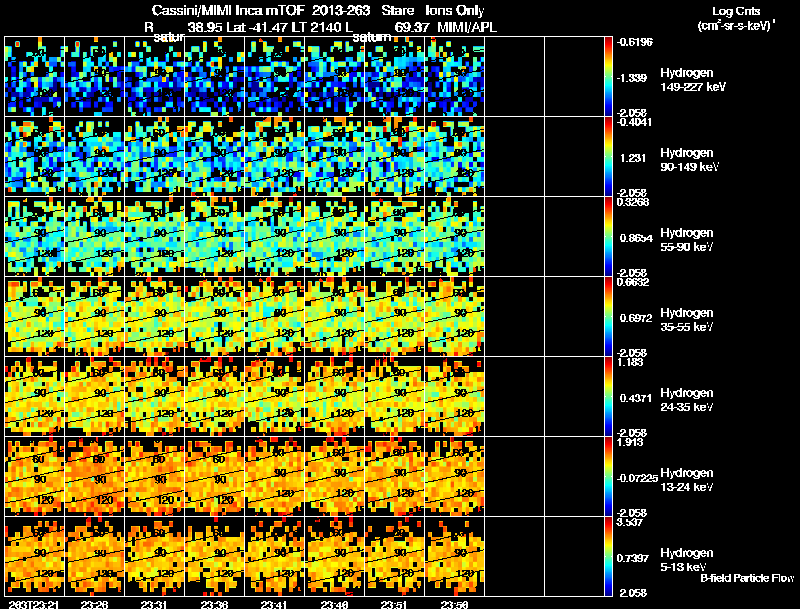This screenshot has height=609, width=800.
Task: Select the 149-227 keV image at 23:56
Action: 455,77
